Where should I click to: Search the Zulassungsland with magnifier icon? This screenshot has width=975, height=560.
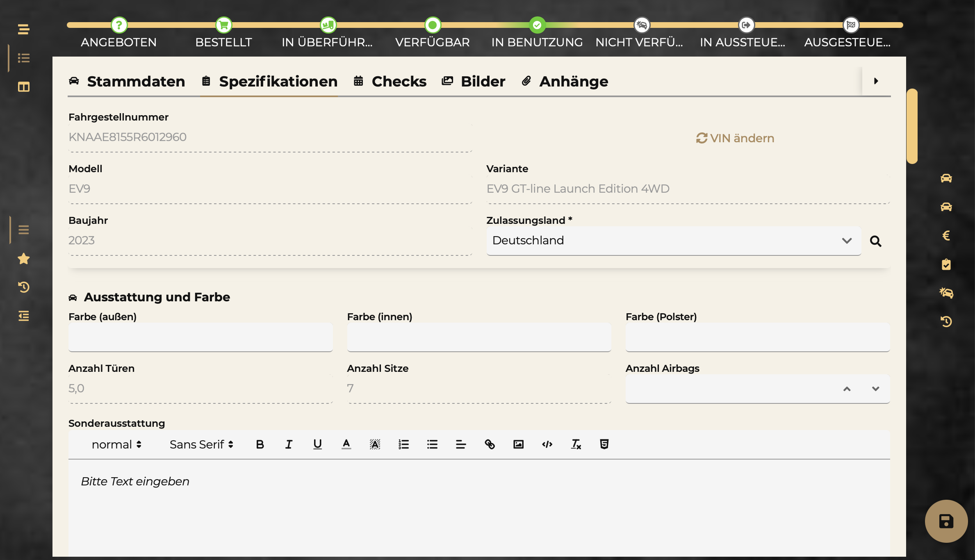875,241
